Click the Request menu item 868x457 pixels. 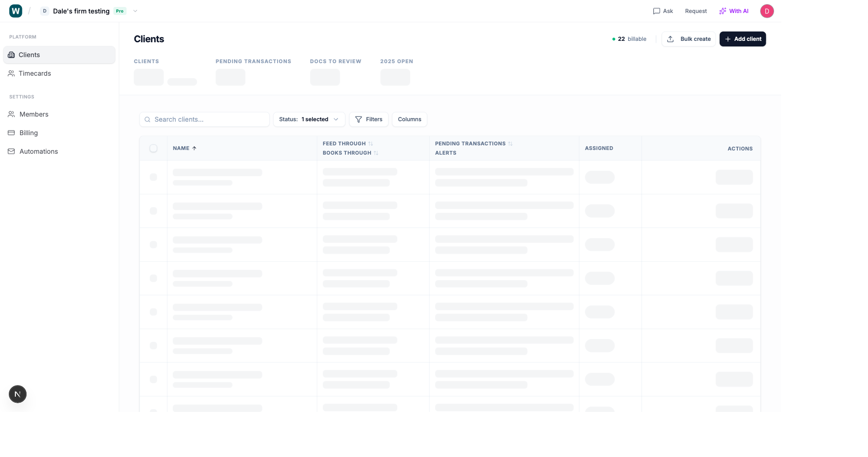696,11
